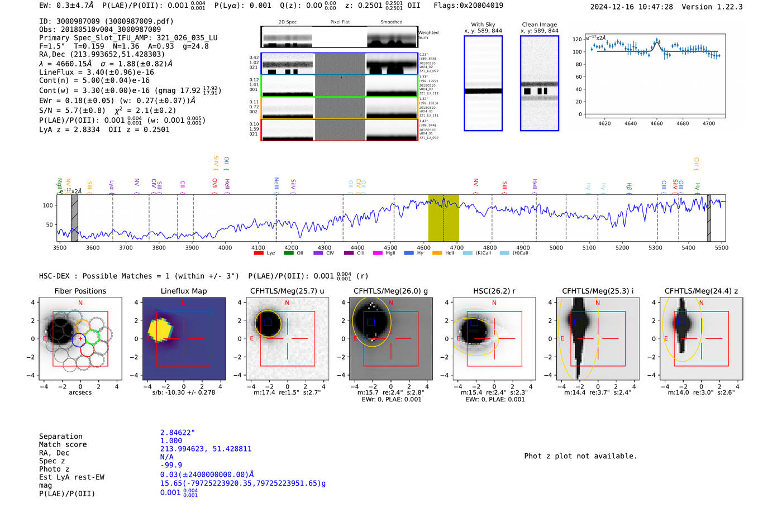Viewport: 782px width, 532px height.
Task: Click the Flags:0x20004019 text
Action: 468,6
